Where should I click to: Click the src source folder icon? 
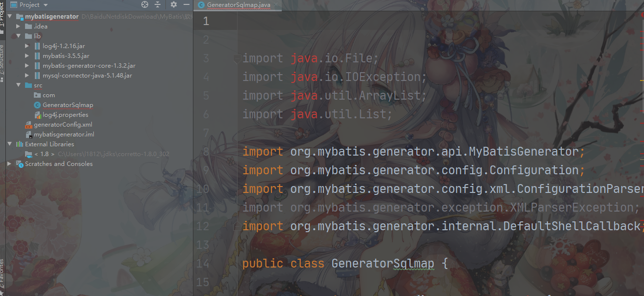(x=28, y=85)
